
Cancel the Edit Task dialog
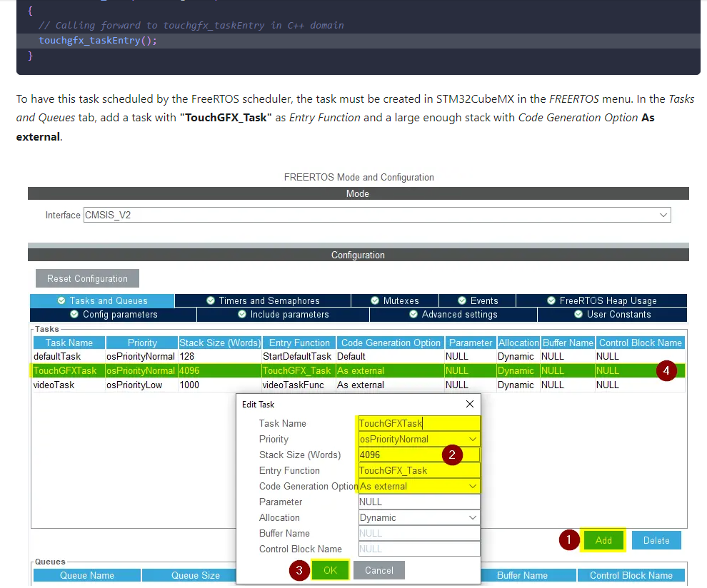378,570
